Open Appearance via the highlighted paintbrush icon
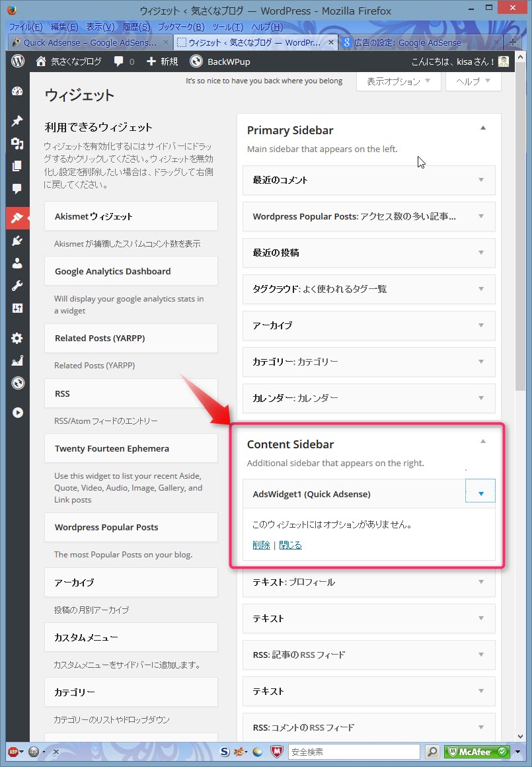This screenshot has height=767, width=532. (x=17, y=218)
